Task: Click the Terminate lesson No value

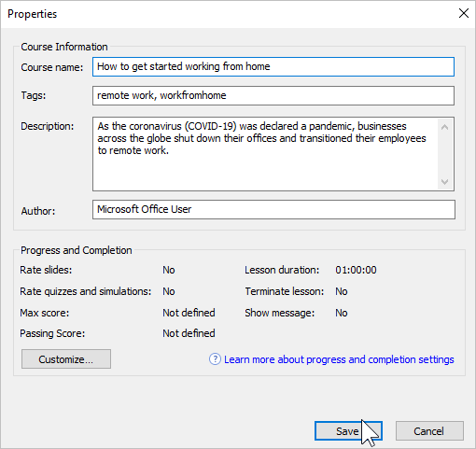Action: pyautogui.click(x=342, y=291)
